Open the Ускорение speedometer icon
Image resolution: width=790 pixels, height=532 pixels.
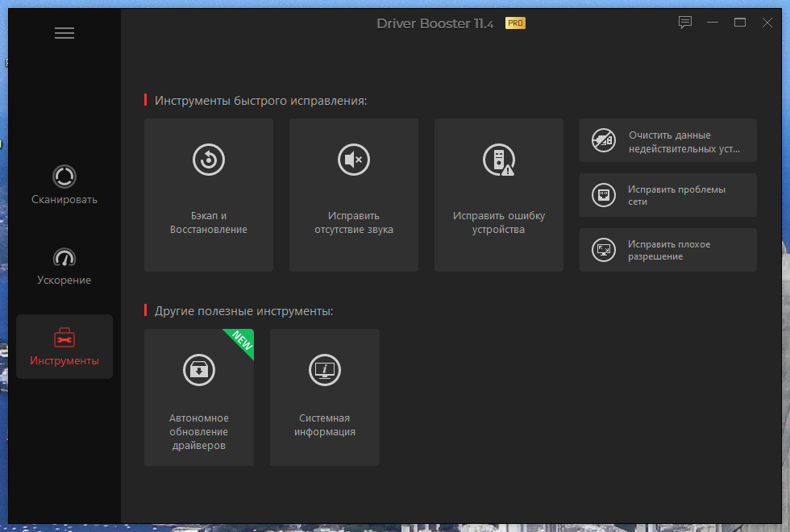[x=64, y=257]
